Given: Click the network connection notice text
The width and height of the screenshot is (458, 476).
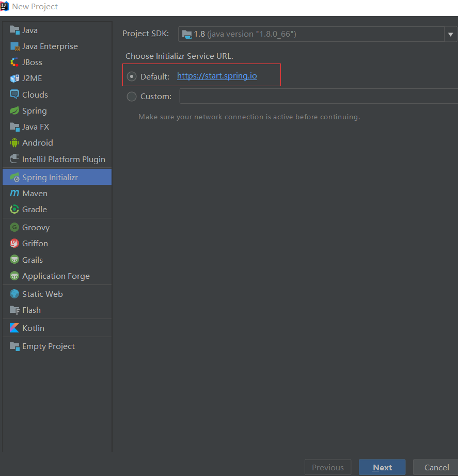Looking at the screenshot, I should (x=249, y=117).
